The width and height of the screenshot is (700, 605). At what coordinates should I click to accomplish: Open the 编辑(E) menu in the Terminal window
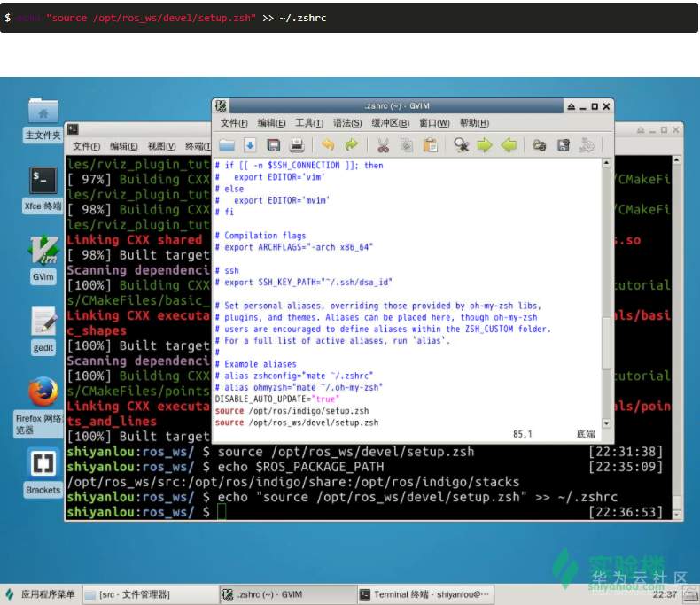point(124,146)
